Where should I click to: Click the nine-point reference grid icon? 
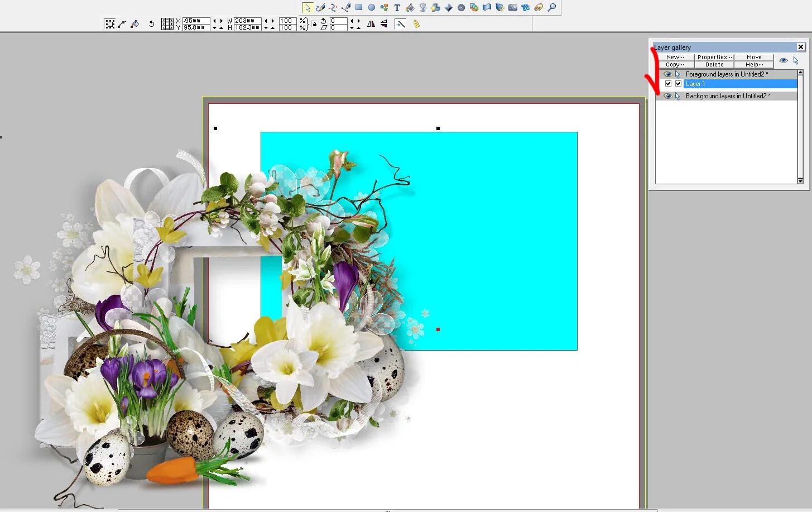pos(167,24)
